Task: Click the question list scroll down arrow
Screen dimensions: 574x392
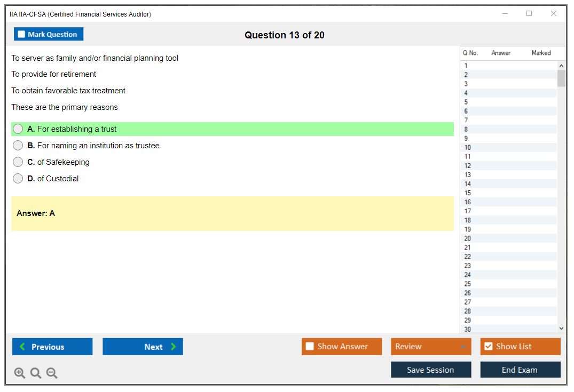Action: (561, 329)
